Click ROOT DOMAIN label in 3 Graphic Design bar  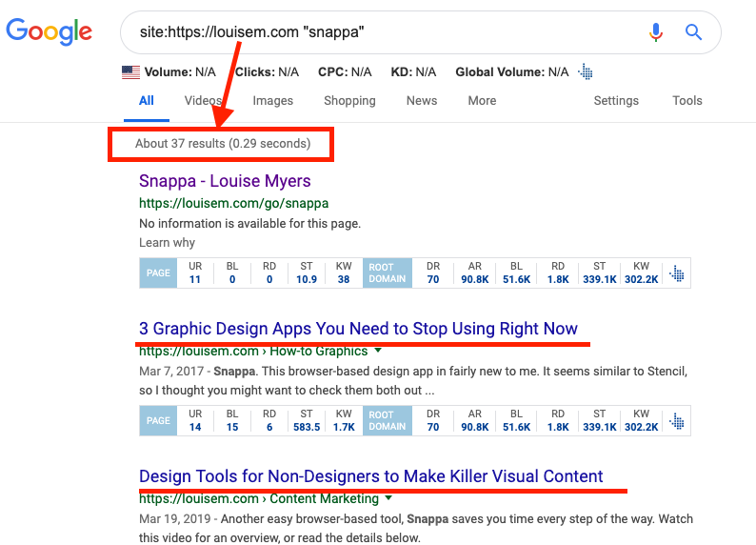(x=388, y=420)
